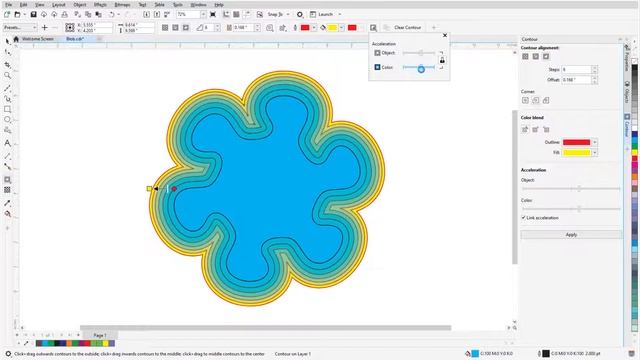The width and height of the screenshot is (640, 360).
Task: Select the Interactive Fill tool in toolbox
Action: click(x=7, y=213)
